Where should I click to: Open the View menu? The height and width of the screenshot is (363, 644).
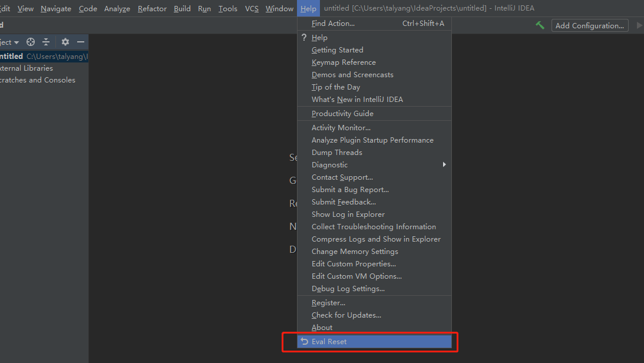tap(25, 8)
